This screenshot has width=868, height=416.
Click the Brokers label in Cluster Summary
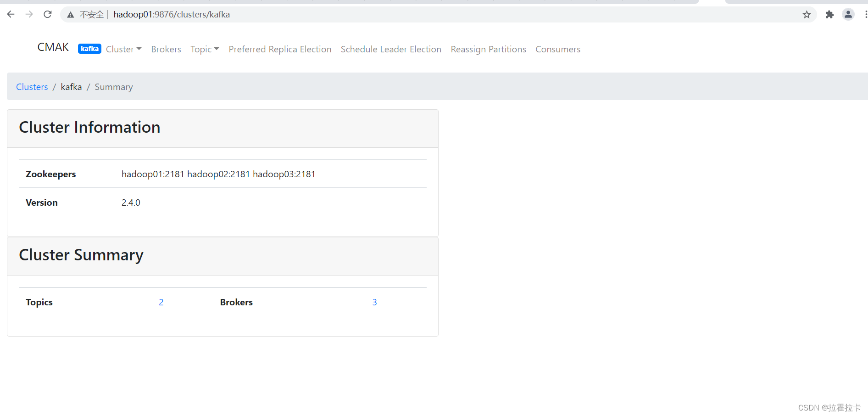236,302
